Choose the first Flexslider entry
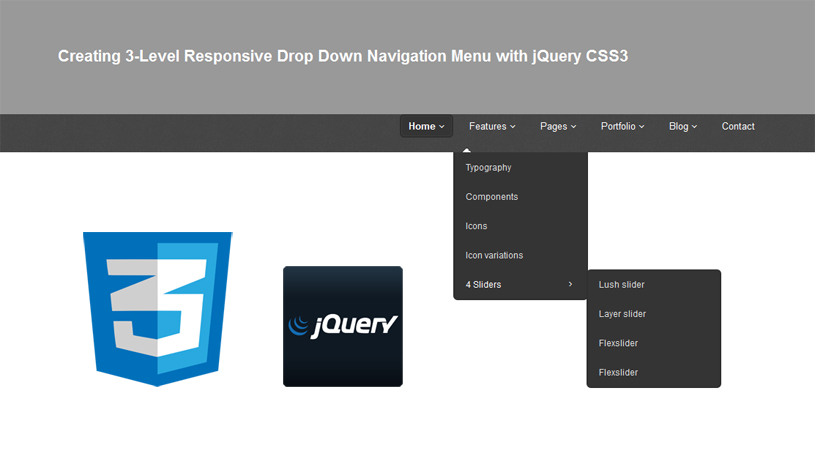815x459 pixels. click(618, 343)
